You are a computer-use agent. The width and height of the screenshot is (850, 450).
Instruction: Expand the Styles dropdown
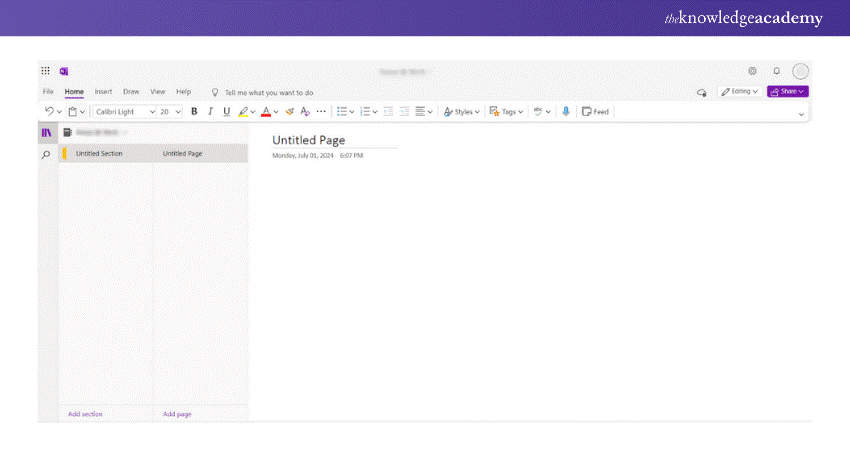(461, 112)
